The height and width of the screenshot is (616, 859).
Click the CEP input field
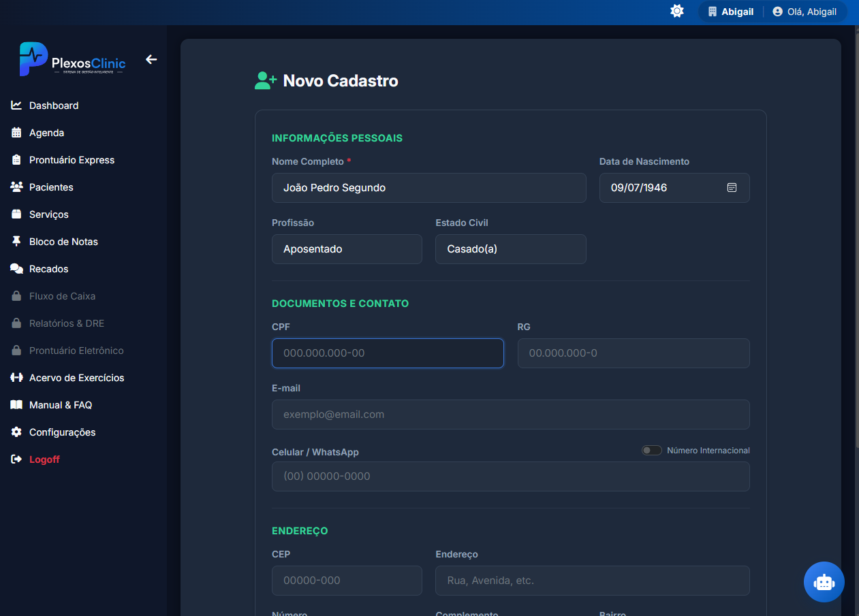[347, 581]
